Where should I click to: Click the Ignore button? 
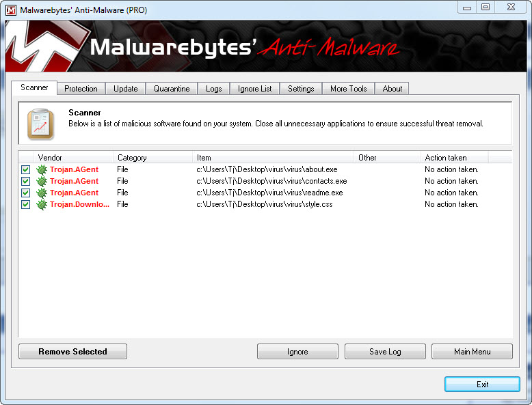(297, 352)
